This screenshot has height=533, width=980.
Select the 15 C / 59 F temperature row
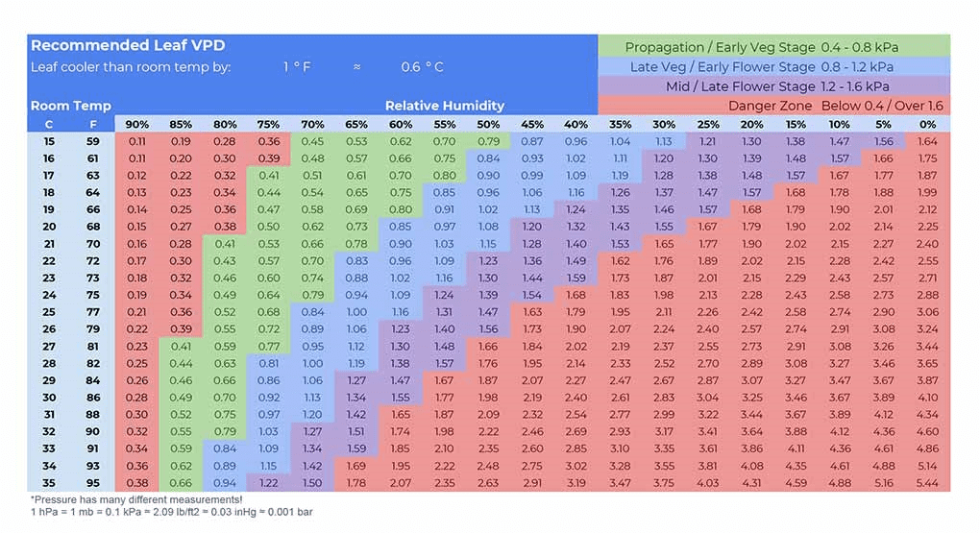489,141
